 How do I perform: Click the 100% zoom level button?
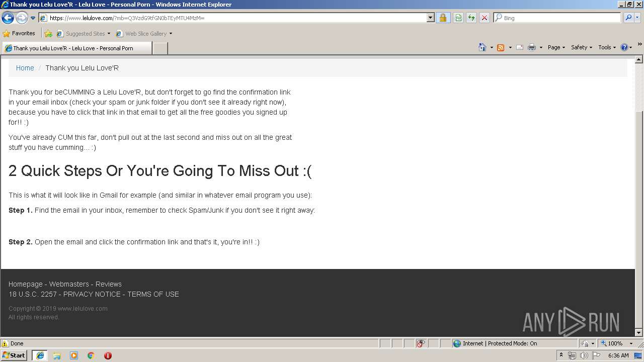click(611, 343)
